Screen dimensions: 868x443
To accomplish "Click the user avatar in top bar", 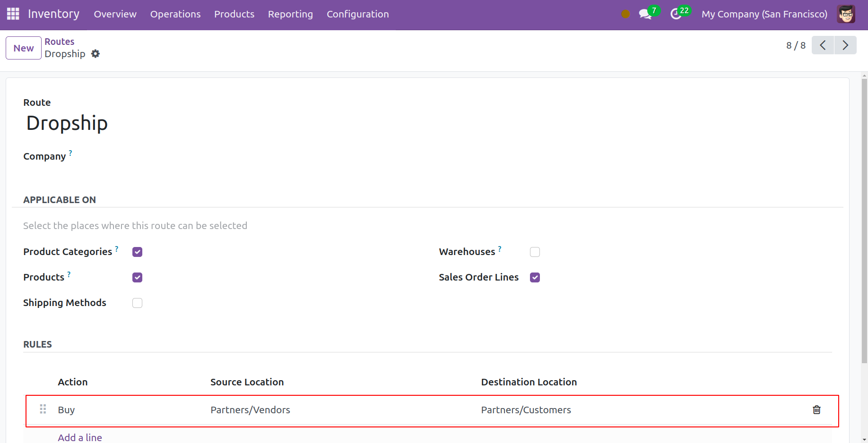I will pyautogui.click(x=846, y=14).
